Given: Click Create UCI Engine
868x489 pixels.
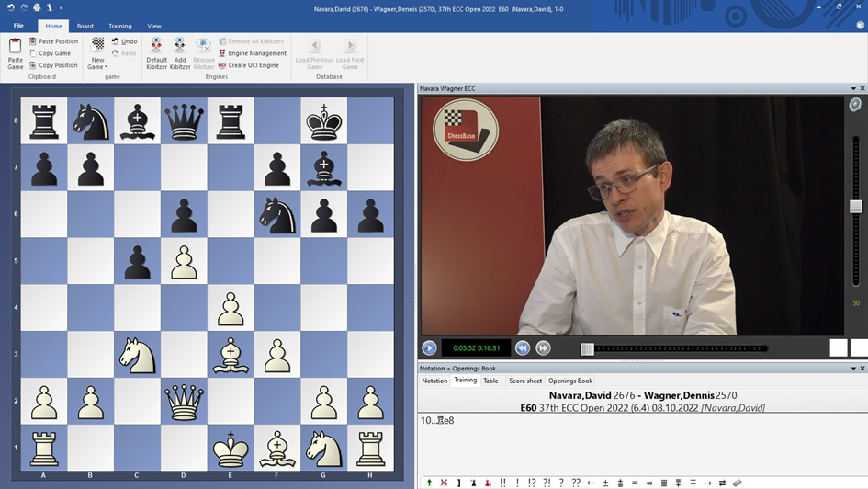Looking at the screenshot, I should click(249, 65).
